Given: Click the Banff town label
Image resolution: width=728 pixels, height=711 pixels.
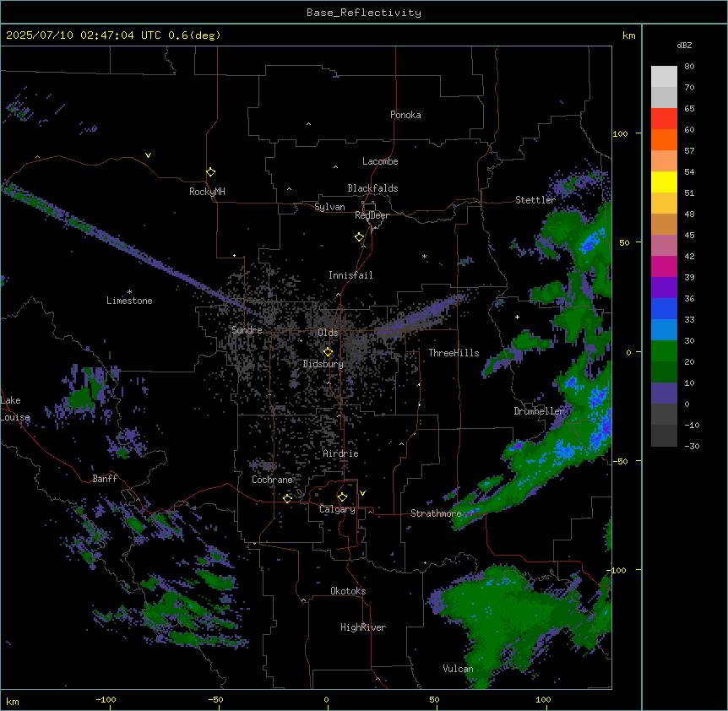Looking at the screenshot, I should pos(105,479).
